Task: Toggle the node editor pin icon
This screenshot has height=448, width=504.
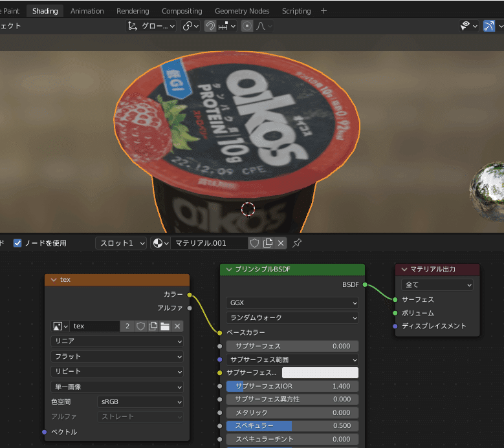Action: tap(297, 243)
